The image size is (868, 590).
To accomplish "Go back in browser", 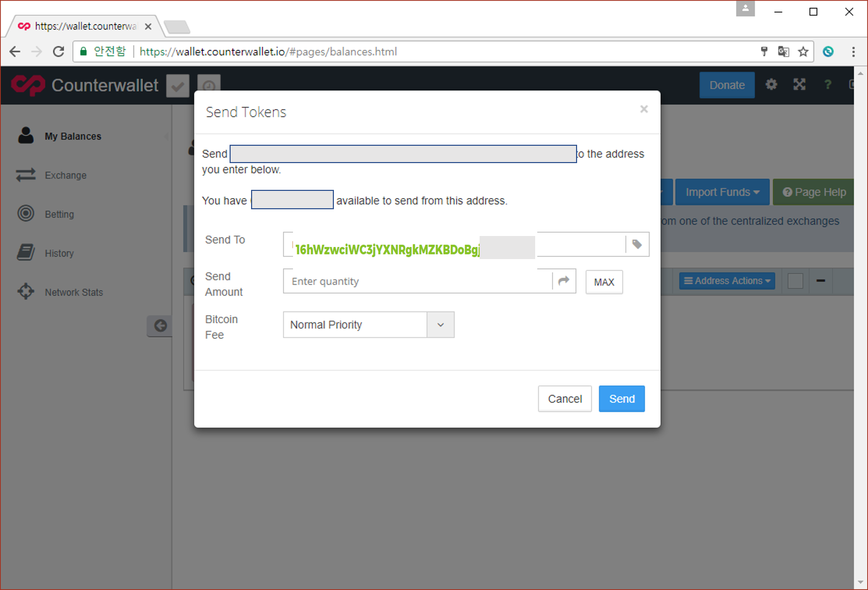I will [x=15, y=51].
